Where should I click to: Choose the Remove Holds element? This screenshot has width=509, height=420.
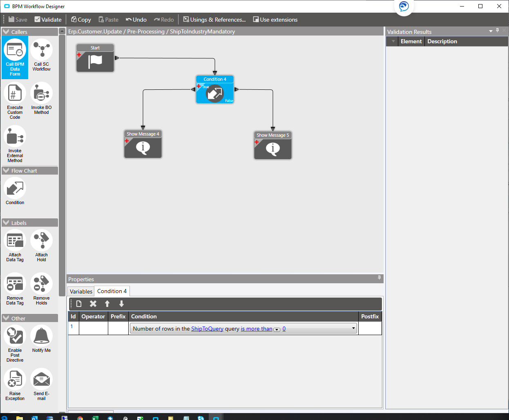pyautogui.click(x=41, y=289)
